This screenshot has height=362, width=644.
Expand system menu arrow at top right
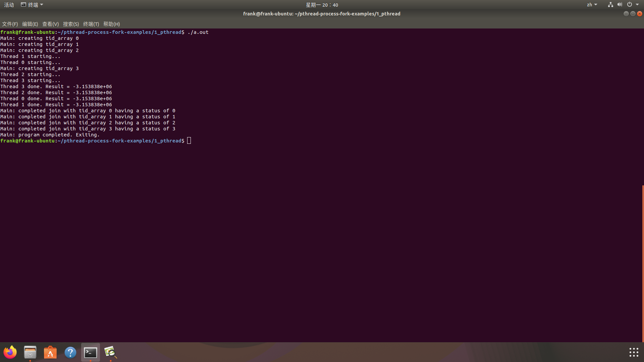pos(637,5)
